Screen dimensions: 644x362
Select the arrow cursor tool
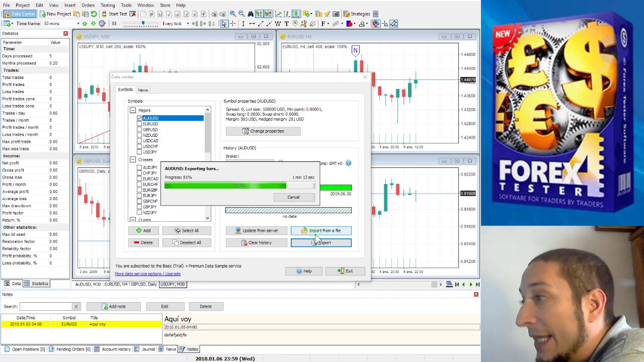click(x=224, y=24)
